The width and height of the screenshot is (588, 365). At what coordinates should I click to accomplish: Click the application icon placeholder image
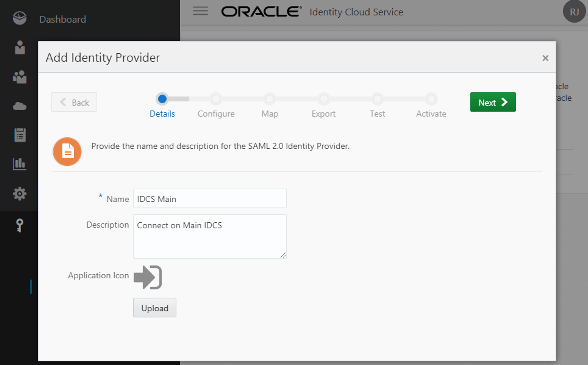point(148,277)
